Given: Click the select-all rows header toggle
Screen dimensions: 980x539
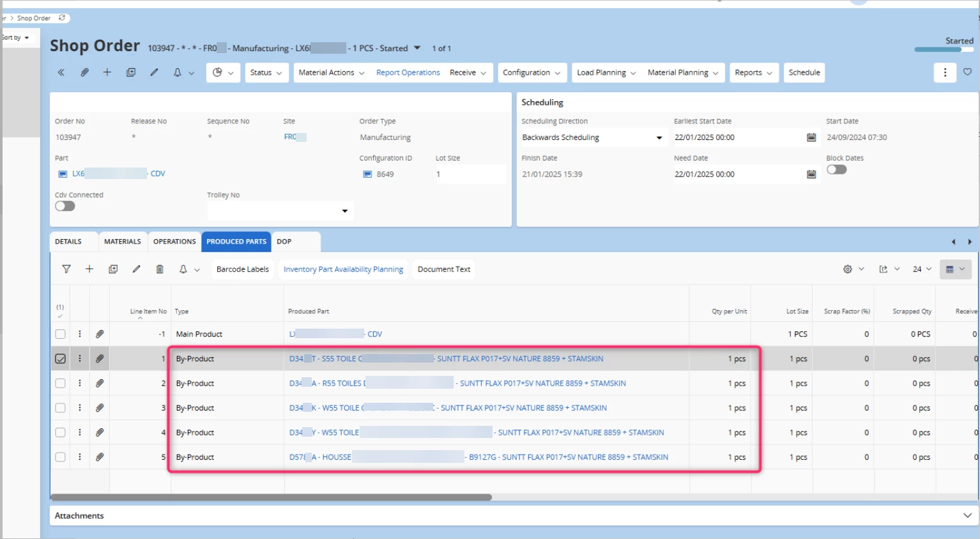Looking at the screenshot, I should coord(60,311).
